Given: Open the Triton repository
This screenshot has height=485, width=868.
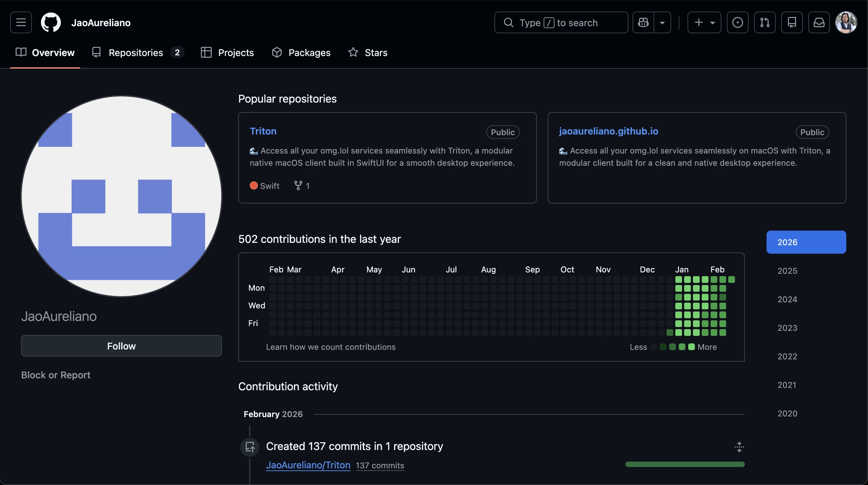Looking at the screenshot, I should click(263, 131).
